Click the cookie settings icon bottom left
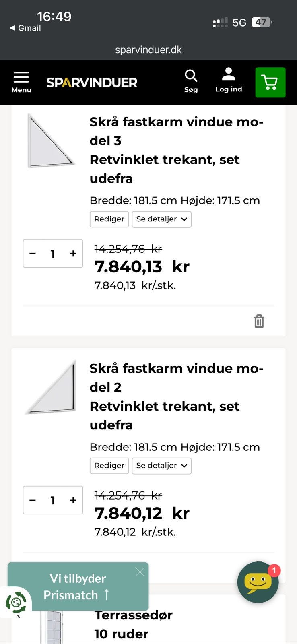Viewport: 297px width, 644px height. [x=15, y=602]
